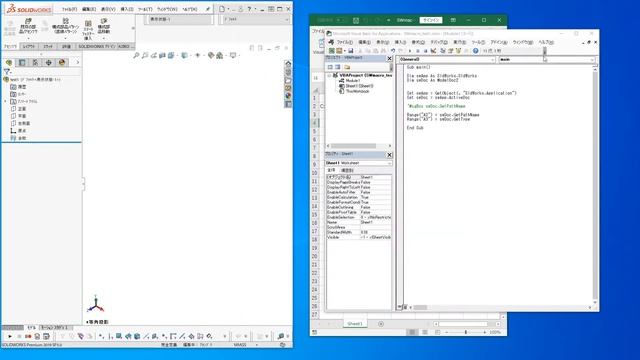Open the Hide/Show Items dropdown
The width and height of the screenshot is (640, 360).
[198, 55]
